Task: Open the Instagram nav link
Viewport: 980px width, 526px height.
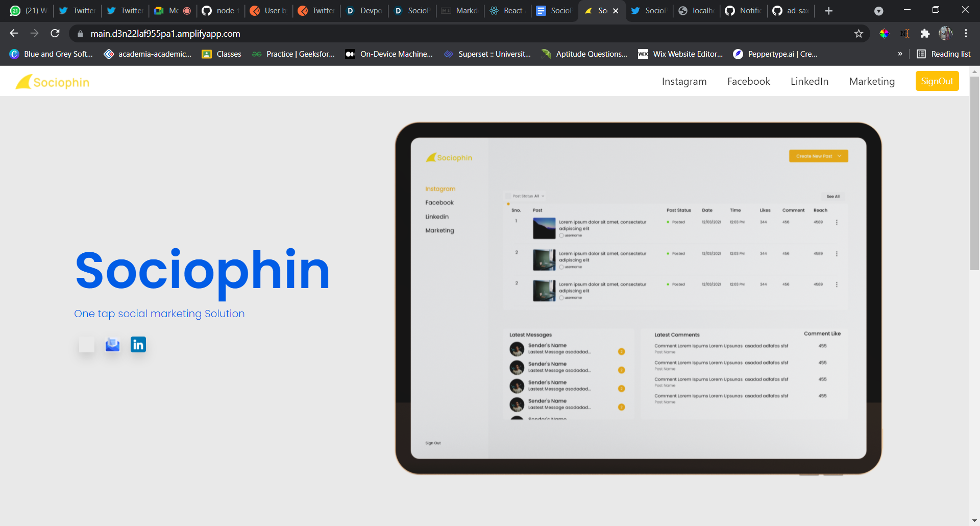Action: pos(684,81)
